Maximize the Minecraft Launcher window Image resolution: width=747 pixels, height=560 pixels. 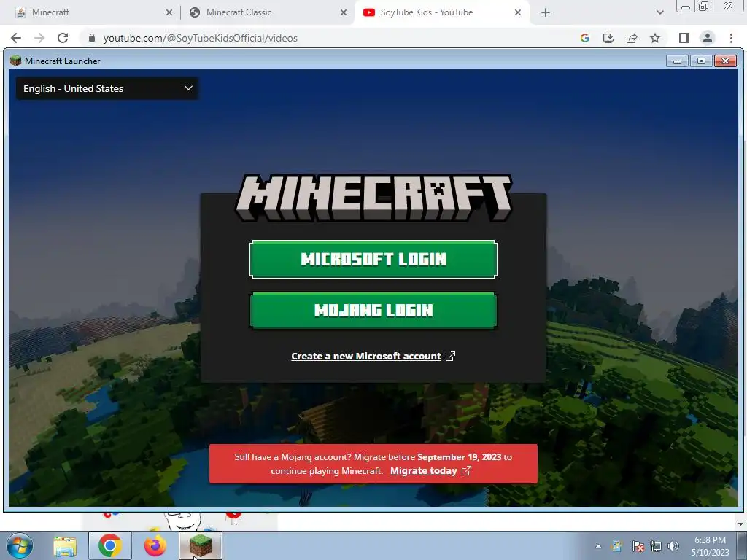tap(701, 61)
